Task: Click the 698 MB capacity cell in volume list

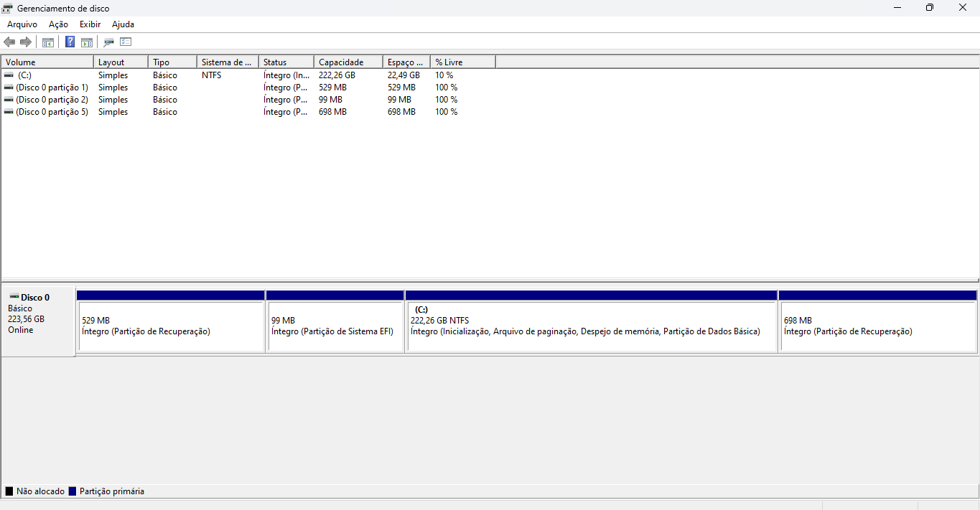Action: pyautogui.click(x=332, y=112)
